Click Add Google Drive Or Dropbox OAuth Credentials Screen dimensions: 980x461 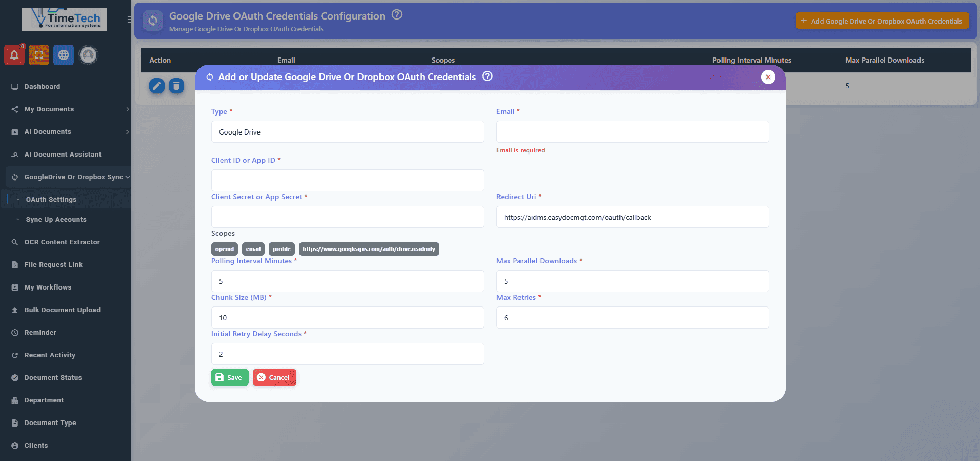tap(882, 21)
